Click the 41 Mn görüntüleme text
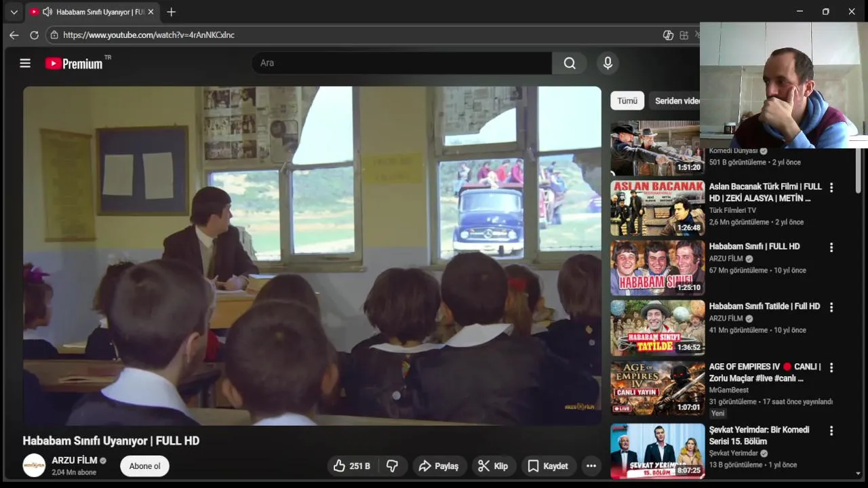 click(738, 330)
